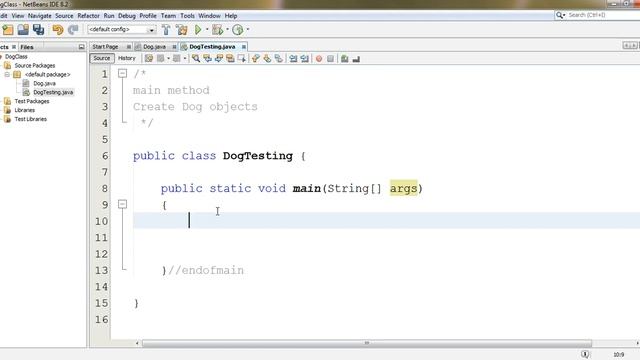This screenshot has height=360, width=640.
Task: Click the New Project toolbar icon
Action: pos(8,30)
